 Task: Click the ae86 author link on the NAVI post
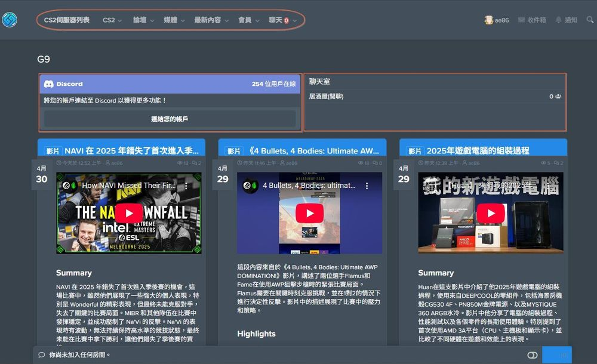[x=117, y=163]
